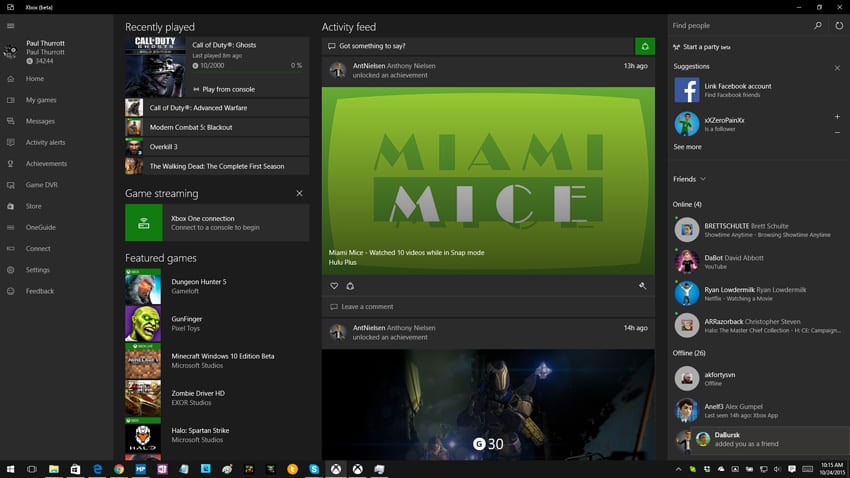Add xXZeroPainXx as friend with plus
Screen dimensions: 850x478
pos(837,117)
